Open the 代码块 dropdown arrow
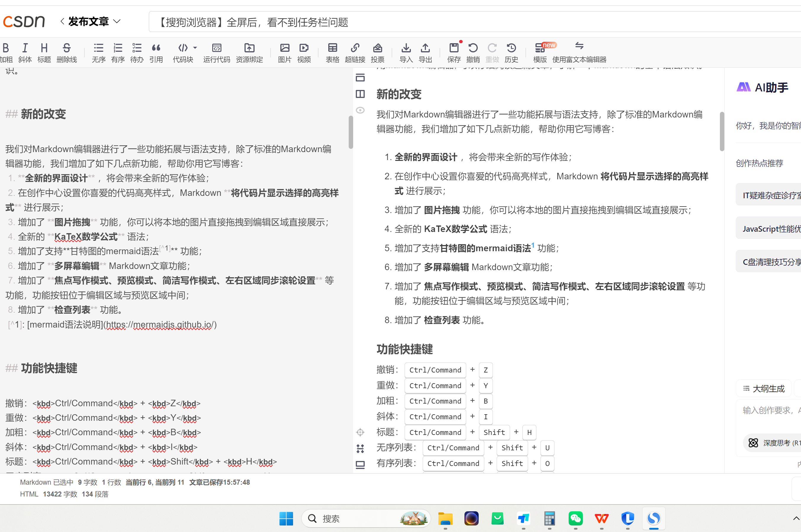Screen dimensions: 801x532 pos(195,48)
